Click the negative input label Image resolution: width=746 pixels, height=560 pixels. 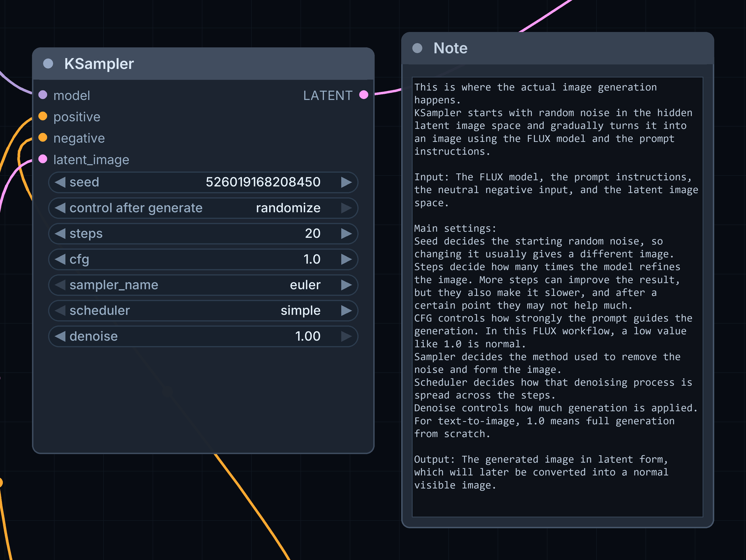point(79,138)
